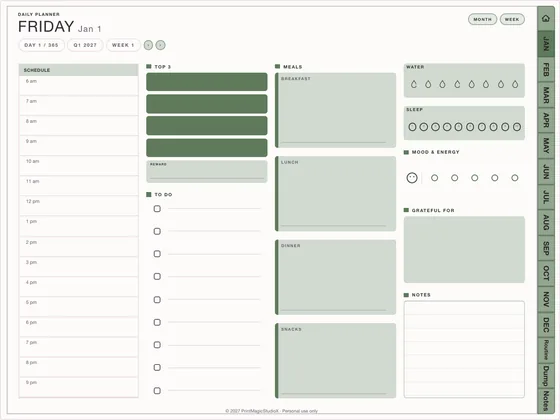The image size is (560, 420).
Task: Switch to the WEEK view button
Action: pyautogui.click(x=512, y=19)
